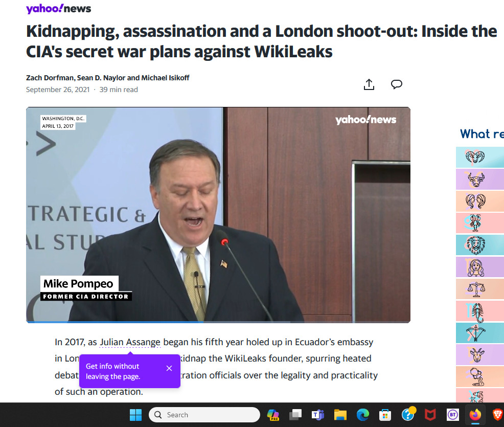The image size is (504, 427).
Task: Open the share article icon
Action: point(369,84)
